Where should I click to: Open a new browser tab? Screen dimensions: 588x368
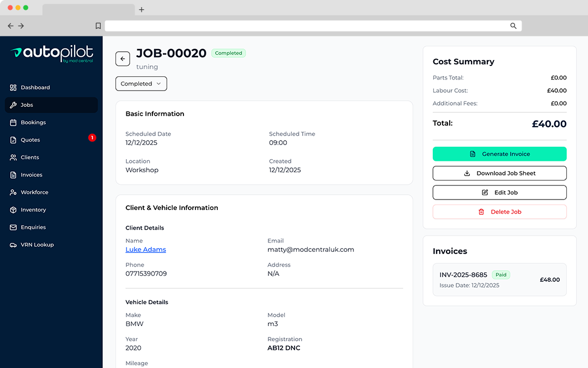[142, 9]
